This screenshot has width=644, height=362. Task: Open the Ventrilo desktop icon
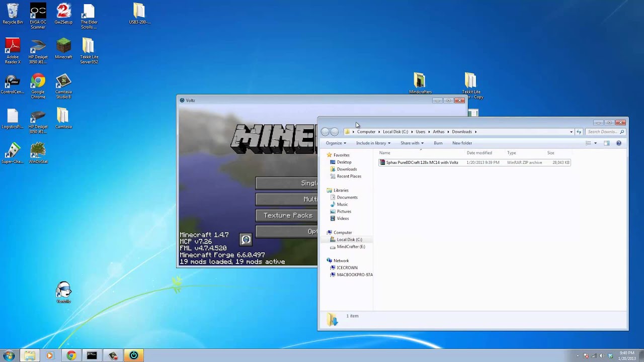63,292
